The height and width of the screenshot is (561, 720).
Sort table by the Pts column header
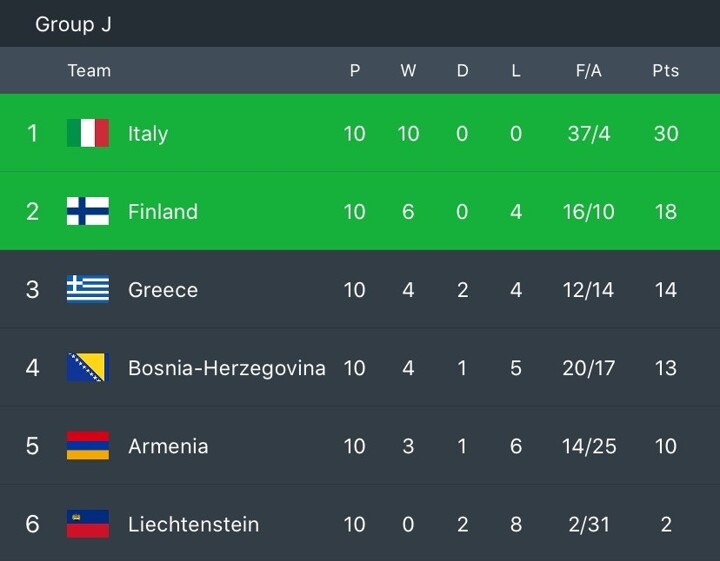coord(665,70)
